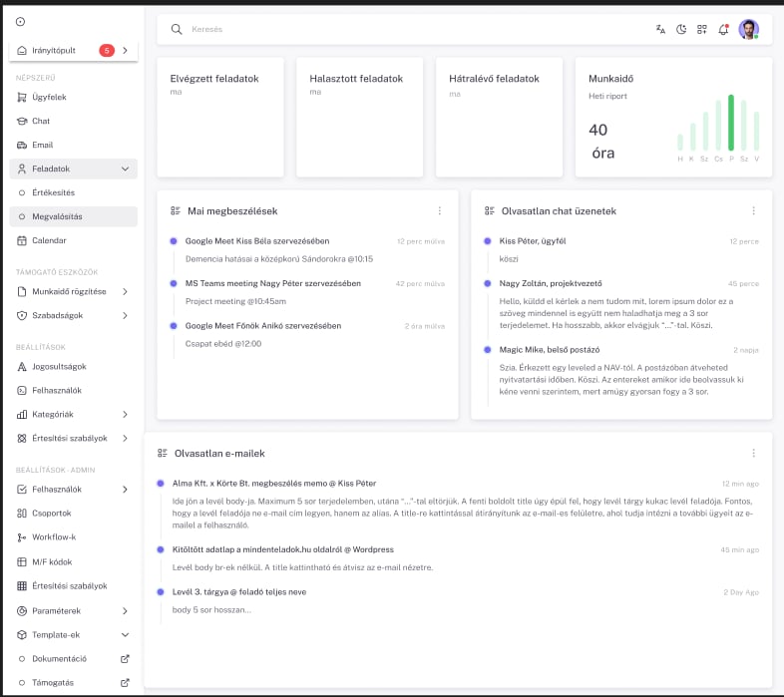Screen dimensions: 784x697
Task: Open Chat from the sidebar
Action: [x=41, y=121]
